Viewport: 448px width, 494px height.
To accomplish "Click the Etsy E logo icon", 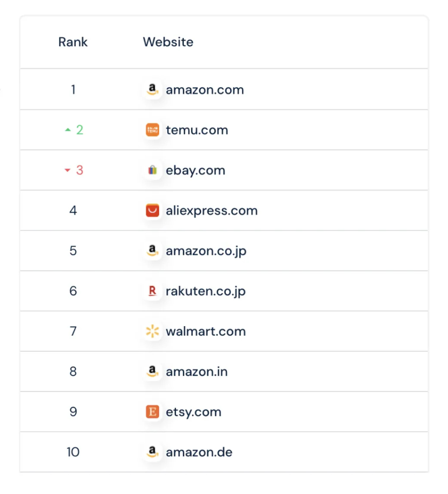I will 152,412.
